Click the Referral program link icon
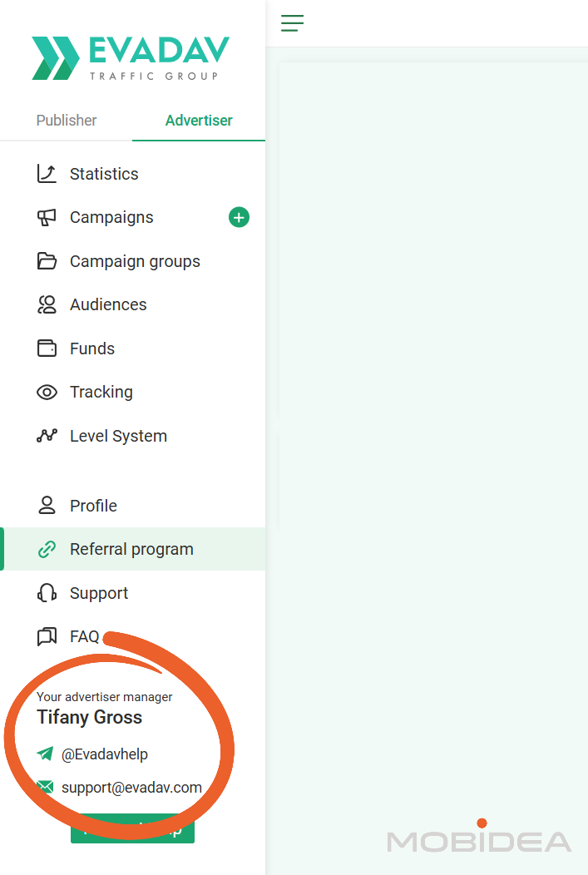588x875 pixels. (47, 549)
